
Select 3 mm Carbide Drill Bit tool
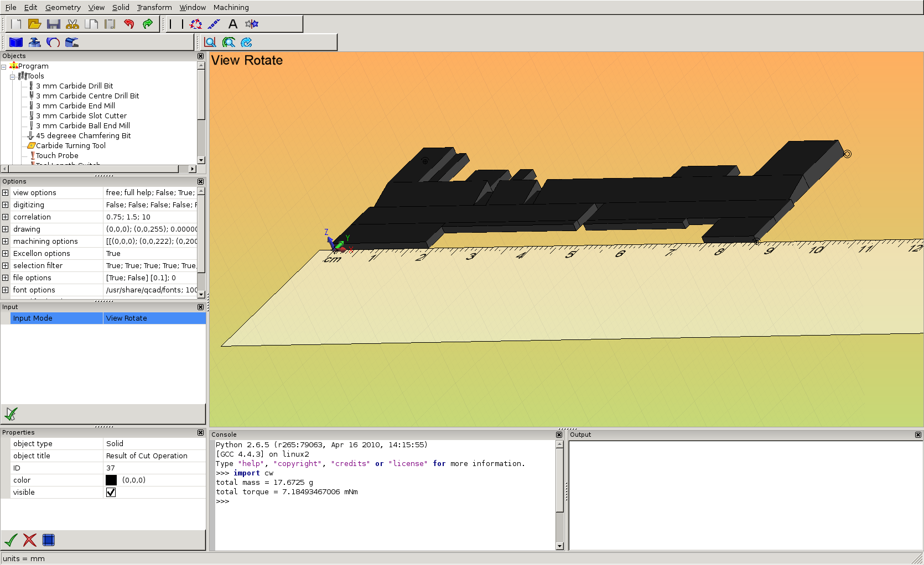click(74, 86)
